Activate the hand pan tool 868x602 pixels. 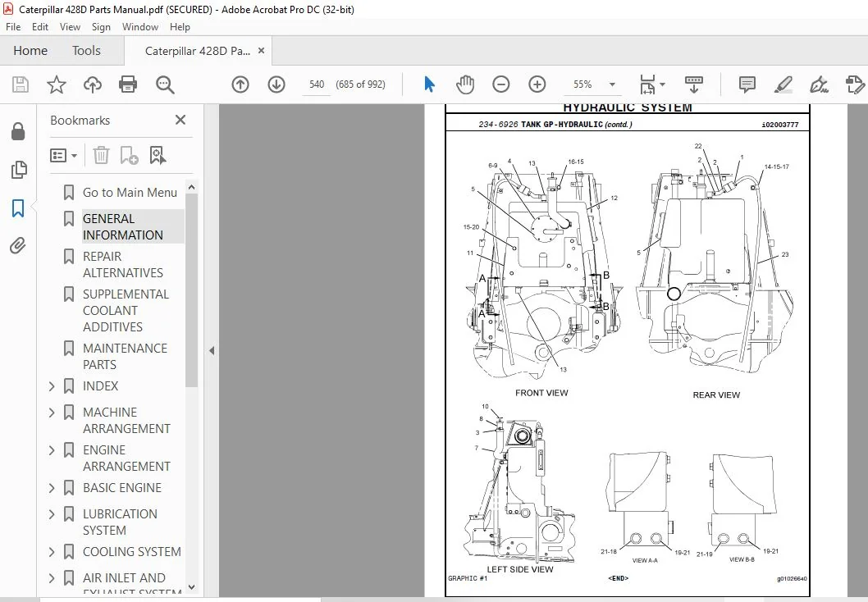click(x=465, y=84)
